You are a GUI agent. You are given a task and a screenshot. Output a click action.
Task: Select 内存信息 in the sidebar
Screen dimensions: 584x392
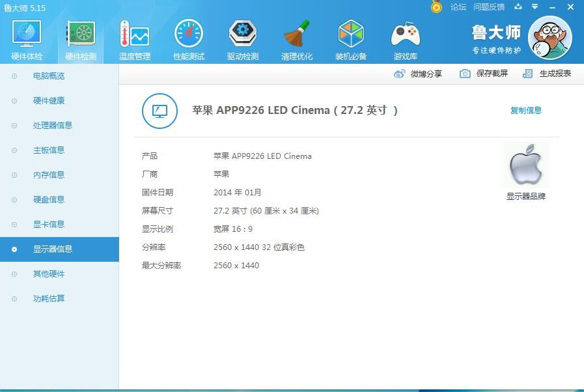(x=60, y=175)
